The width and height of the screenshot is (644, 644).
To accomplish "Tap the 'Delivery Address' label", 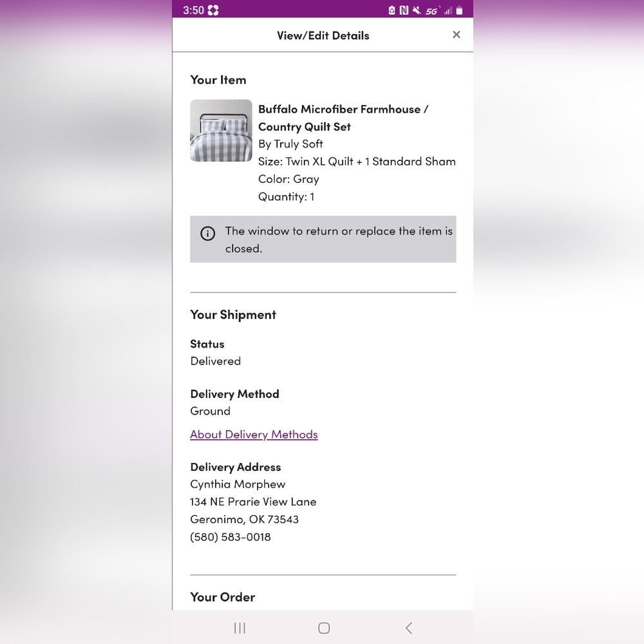I will tap(235, 467).
